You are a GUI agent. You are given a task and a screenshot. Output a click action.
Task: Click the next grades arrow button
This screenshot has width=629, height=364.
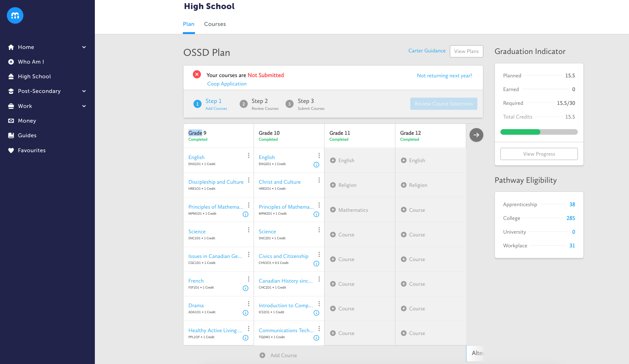pos(476,135)
